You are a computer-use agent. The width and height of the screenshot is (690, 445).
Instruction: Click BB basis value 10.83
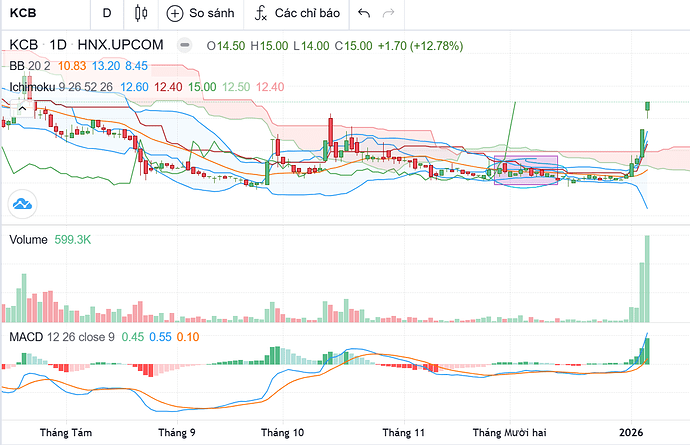point(72,66)
